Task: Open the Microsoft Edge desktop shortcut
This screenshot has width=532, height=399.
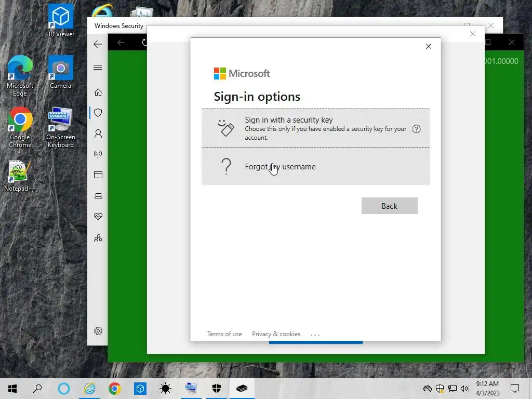Action: (20, 75)
